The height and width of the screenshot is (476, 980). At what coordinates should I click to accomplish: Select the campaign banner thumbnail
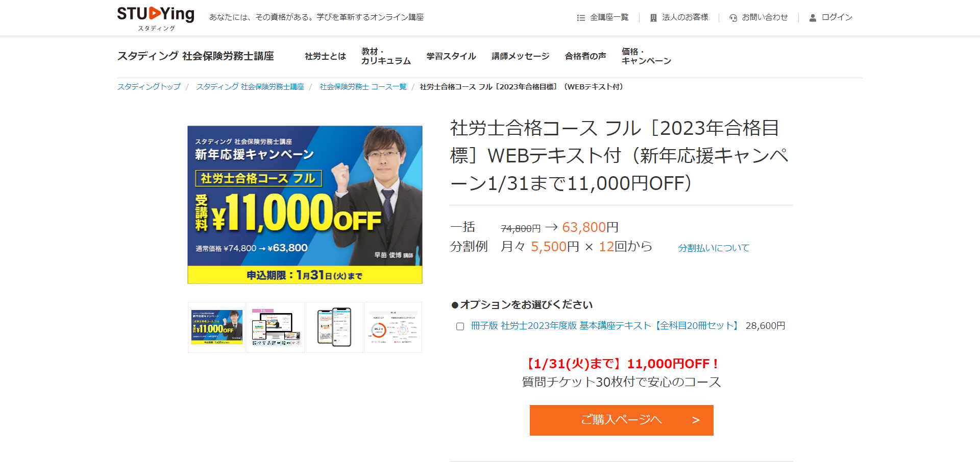tap(217, 327)
